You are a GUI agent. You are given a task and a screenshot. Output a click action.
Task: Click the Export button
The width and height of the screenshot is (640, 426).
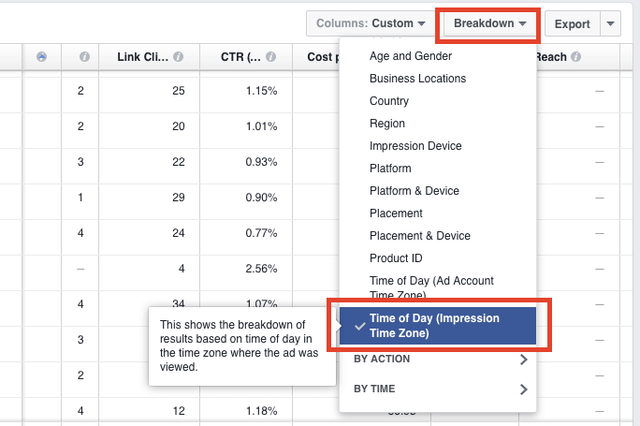click(x=572, y=24)
